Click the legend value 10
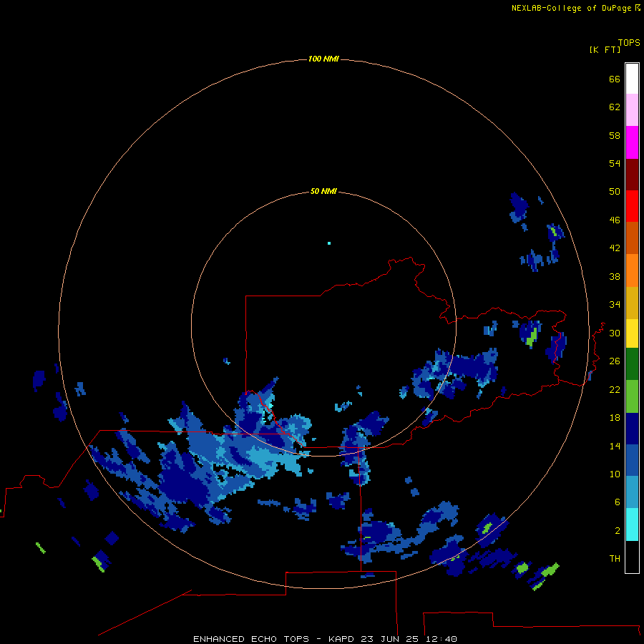This screenshot has height=644, width=644. click(615, 474)
